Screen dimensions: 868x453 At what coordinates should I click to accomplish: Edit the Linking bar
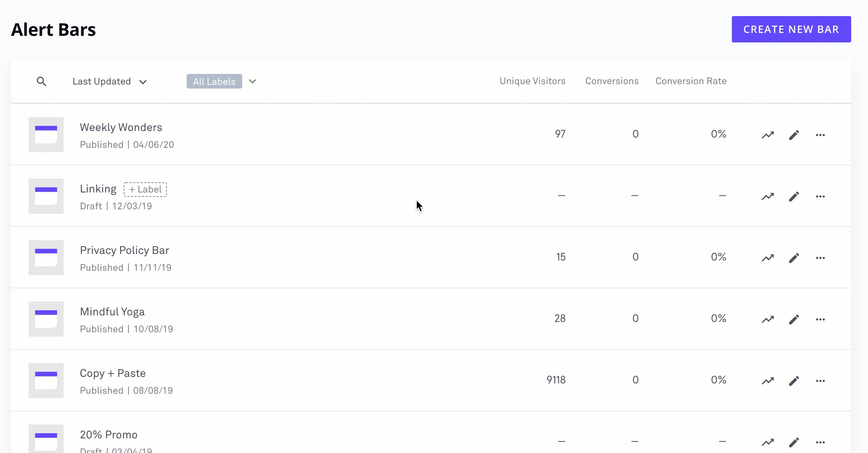[794, 196]
